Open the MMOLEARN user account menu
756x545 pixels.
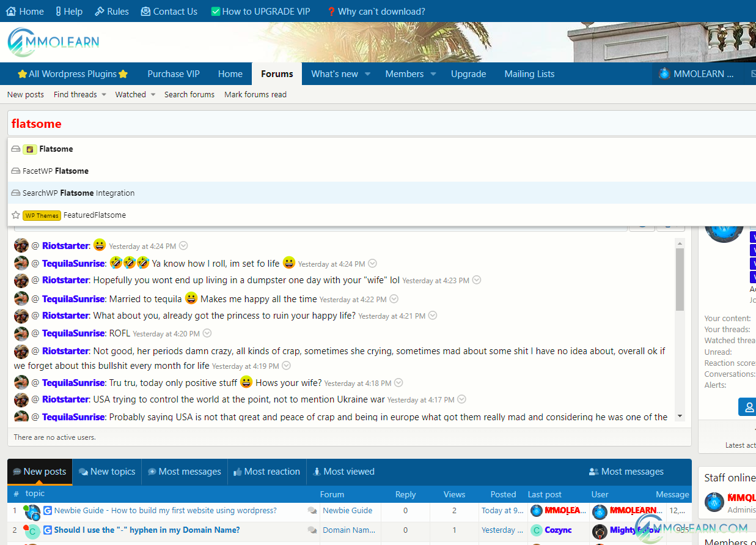pyautogui.click(x=696, y=74)
